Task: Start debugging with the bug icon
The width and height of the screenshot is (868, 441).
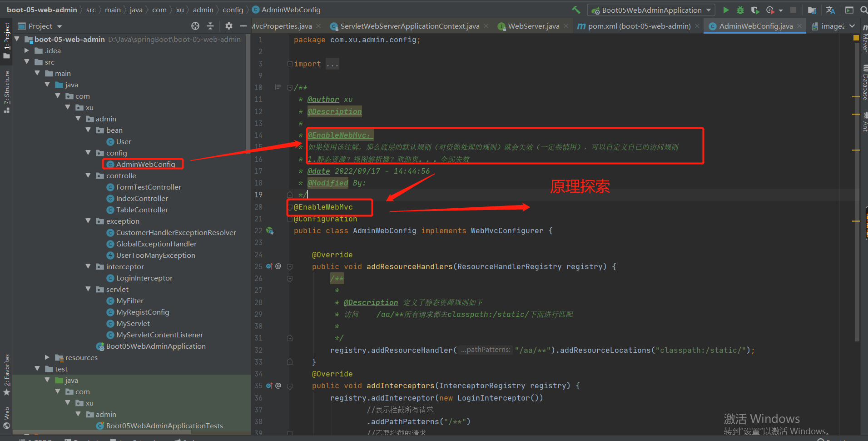Action: tap(740, 10)
